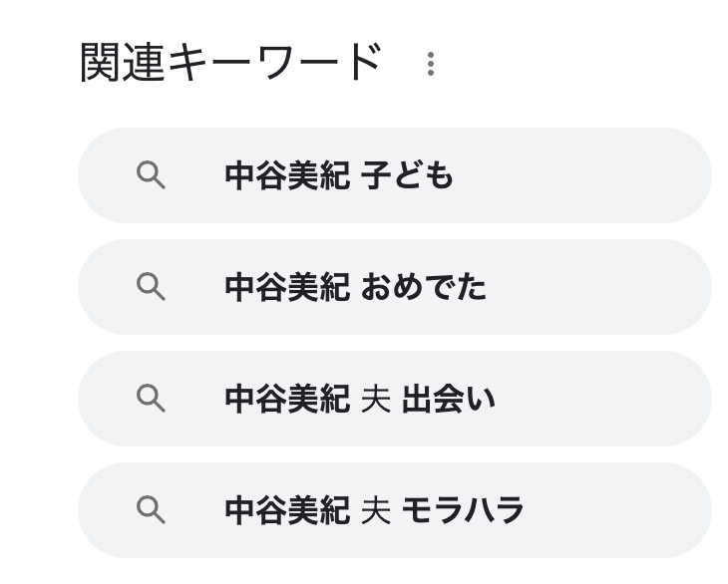Click empty space in the 子ども suggestion pill

point(580,175)
